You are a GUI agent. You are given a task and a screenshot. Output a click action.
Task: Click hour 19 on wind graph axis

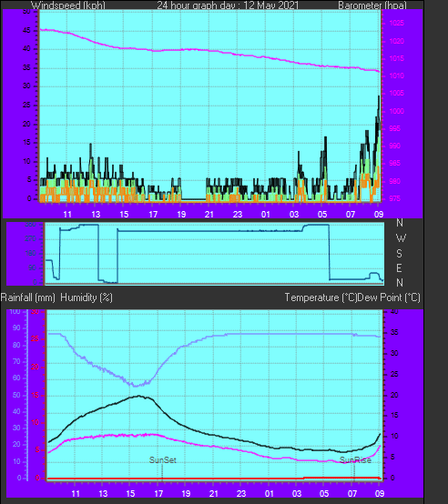[181, 215]
